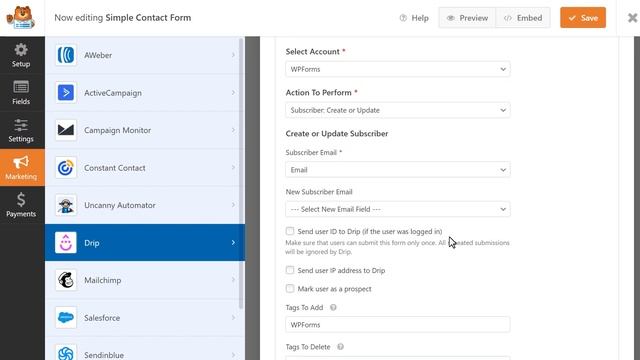Open the New Subscriber Email dropdown
640x360 pixels.
[398, 209]
